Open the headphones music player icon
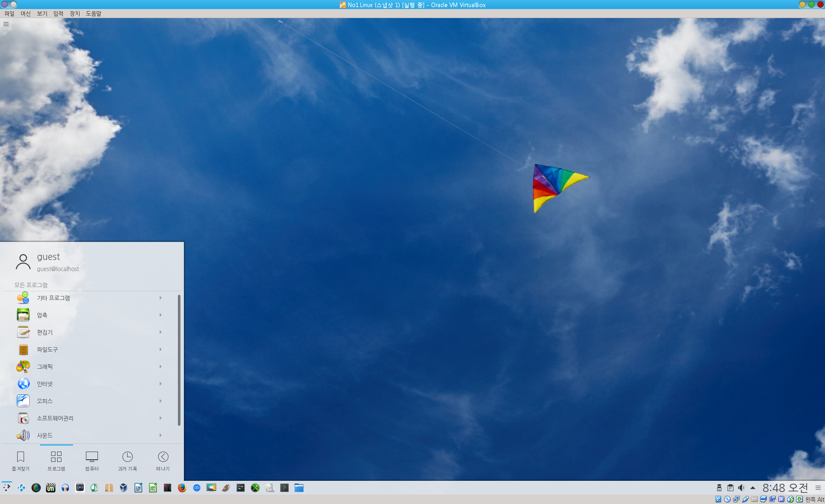 [x=65, y=488]
